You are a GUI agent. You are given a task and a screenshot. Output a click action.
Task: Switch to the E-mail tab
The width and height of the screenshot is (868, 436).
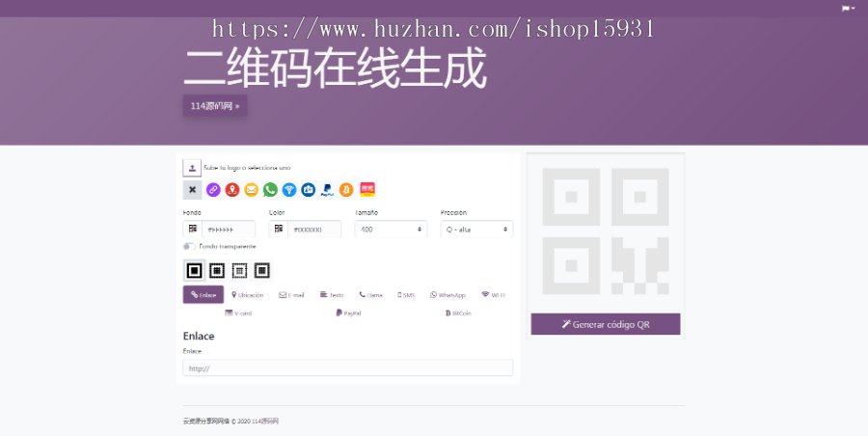click(291, 295)
